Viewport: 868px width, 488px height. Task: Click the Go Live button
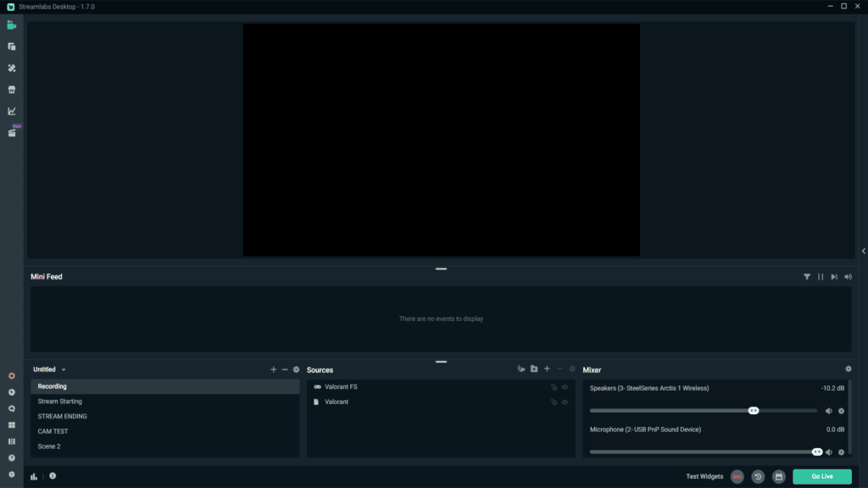pos(821,477)
